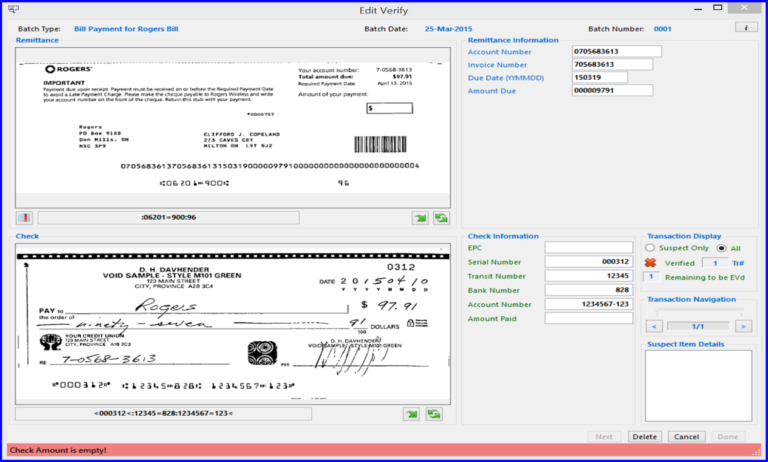Click the Amount Due field
The width and height of the screenshot is (768, 462).
tap(612, 90)
